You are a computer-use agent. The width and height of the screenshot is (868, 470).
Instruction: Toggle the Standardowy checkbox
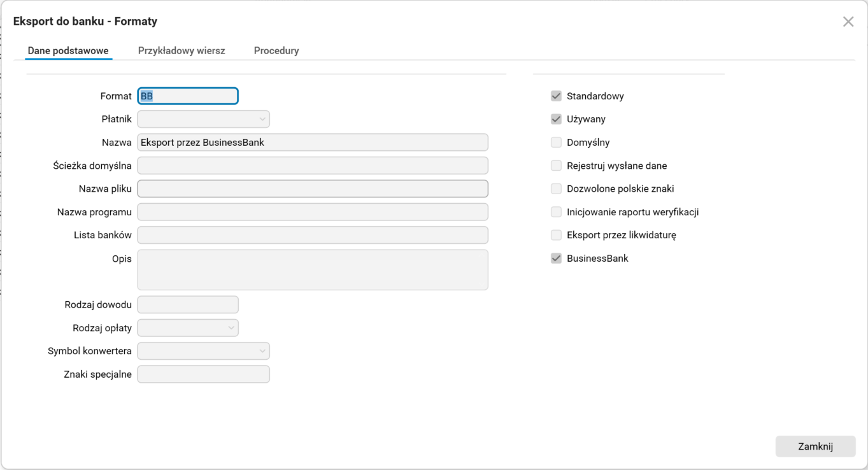point(556,96)
